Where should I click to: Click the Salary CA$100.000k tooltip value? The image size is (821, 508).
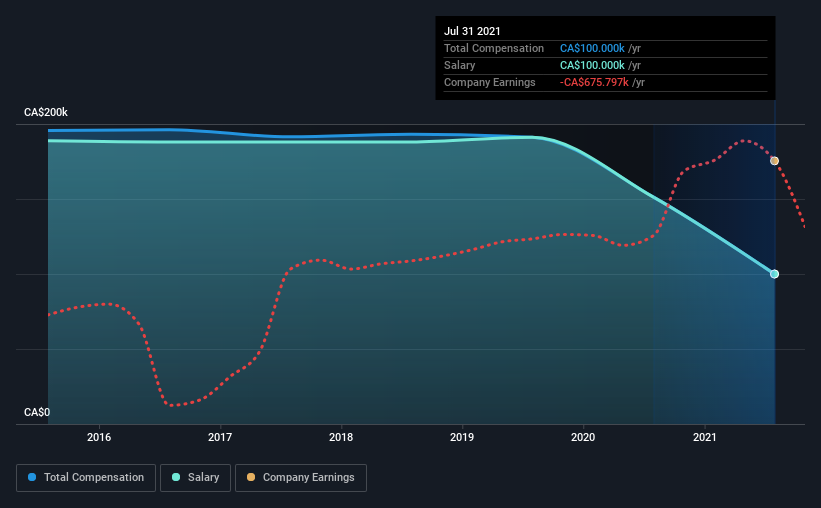click(592, 65)
